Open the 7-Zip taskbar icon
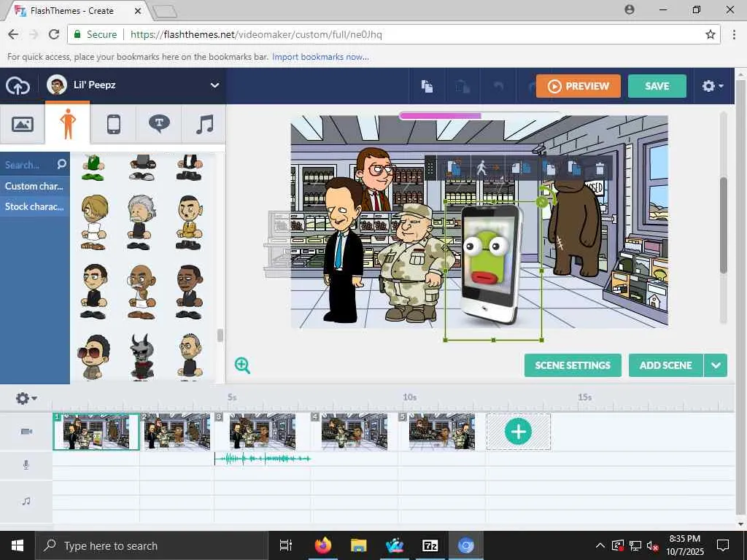The image size is (747, 560). click(430, 545)
